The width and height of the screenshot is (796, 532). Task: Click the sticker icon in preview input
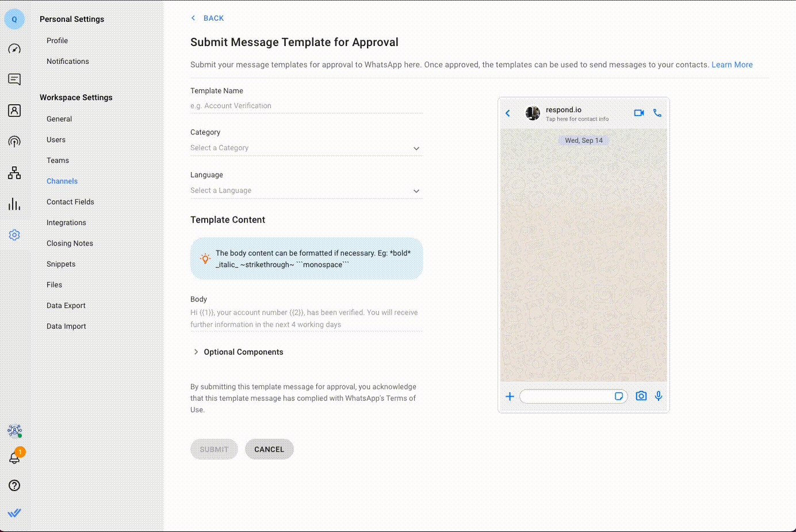619,396
